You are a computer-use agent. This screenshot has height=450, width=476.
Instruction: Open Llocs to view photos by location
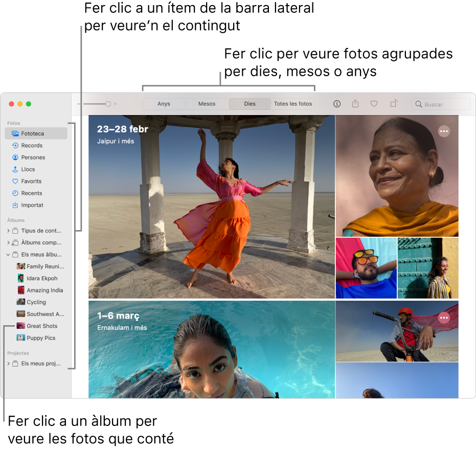point(29,169)
